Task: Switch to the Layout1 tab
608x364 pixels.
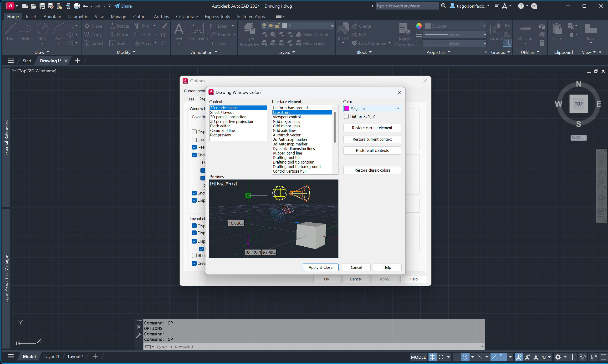Action: tap(51, 356)
